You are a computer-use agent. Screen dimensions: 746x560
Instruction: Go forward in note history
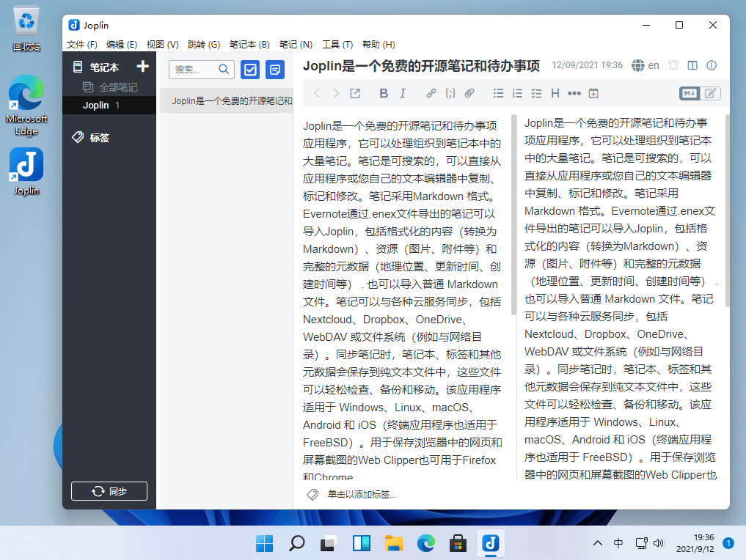point(336,93)
